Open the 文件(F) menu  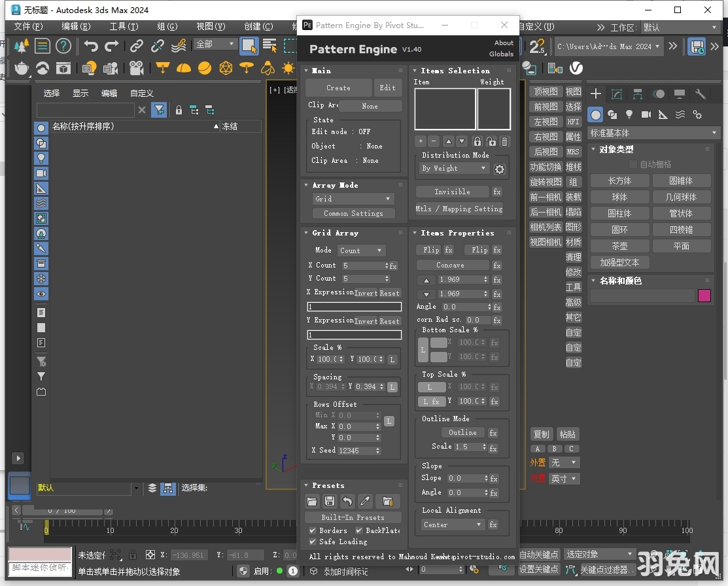(x=27, y=27)
